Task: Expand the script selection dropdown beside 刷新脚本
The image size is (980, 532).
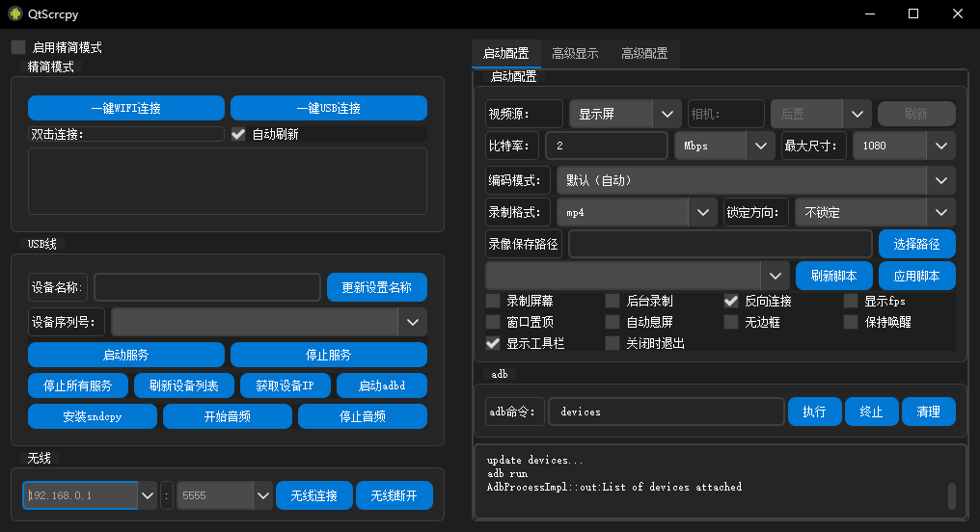Action: (x=638, y=276)
